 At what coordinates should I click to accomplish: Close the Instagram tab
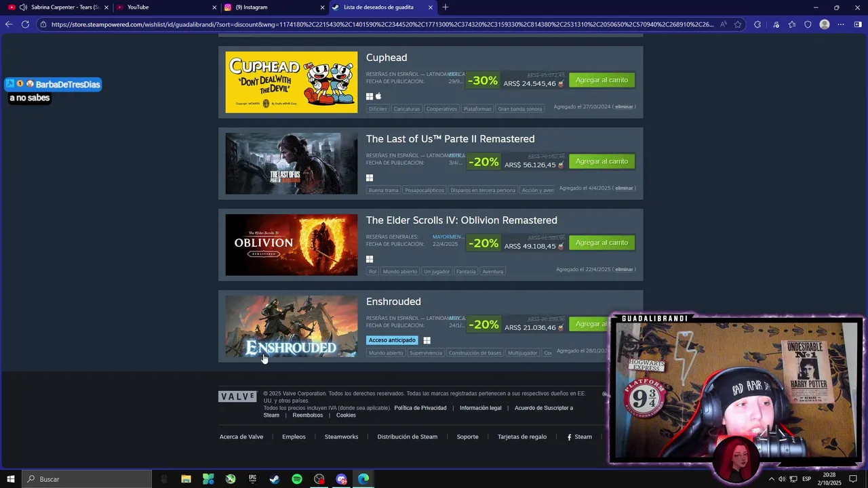coord(322,7)
